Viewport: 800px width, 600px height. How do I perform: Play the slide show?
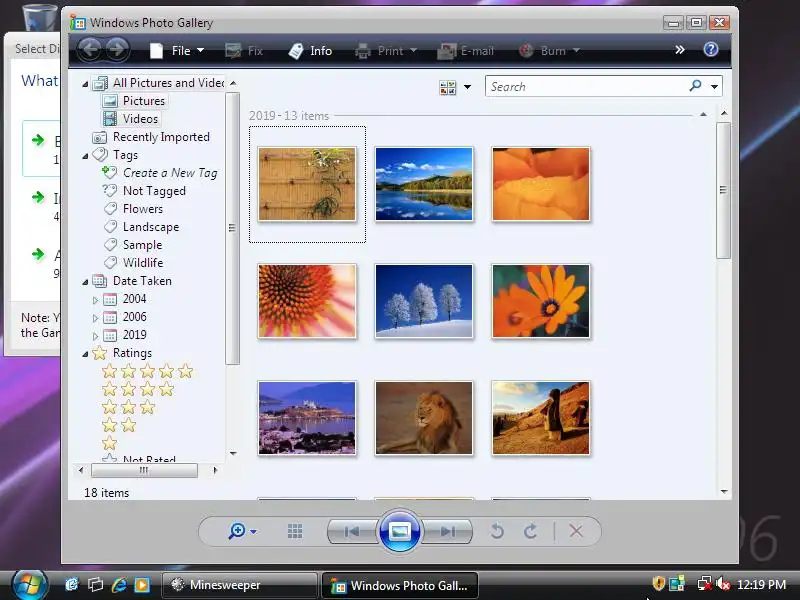399,531
